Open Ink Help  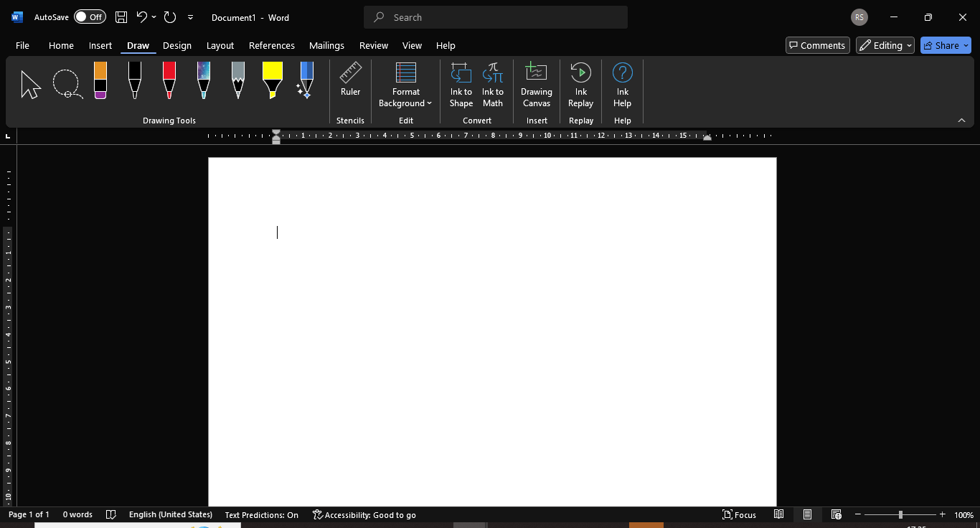click(622, 85)
